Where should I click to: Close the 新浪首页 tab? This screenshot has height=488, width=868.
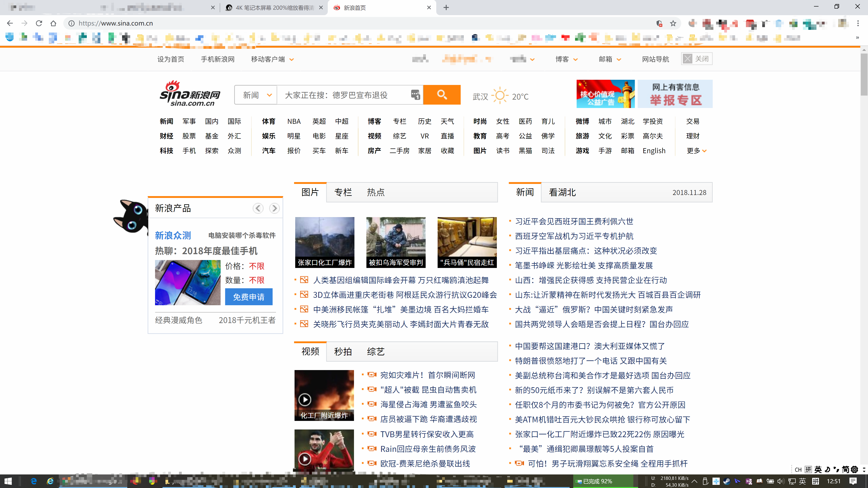pos(429,7)
